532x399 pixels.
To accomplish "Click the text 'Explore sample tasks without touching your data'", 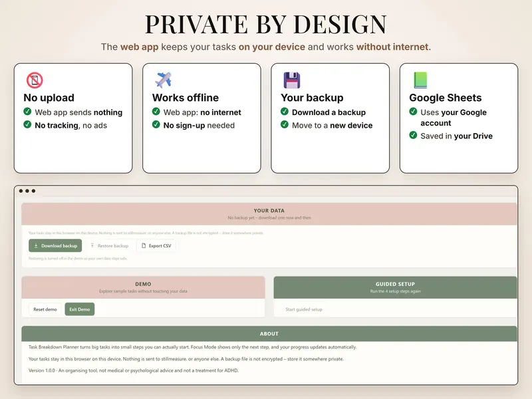I will click(x=143, y=291).
